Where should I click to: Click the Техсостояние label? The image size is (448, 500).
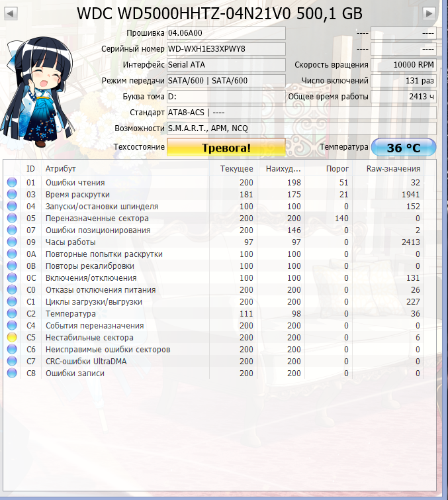[x=139, y=146]
